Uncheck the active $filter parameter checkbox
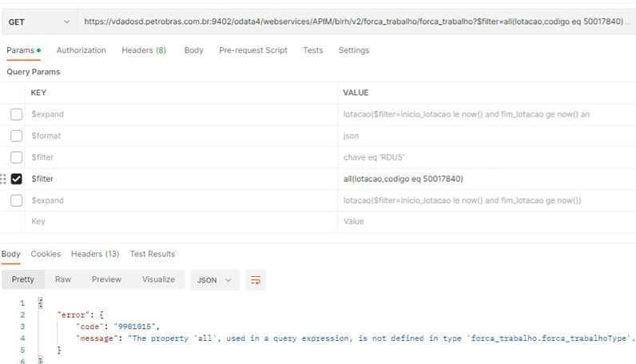 [16, 179]
